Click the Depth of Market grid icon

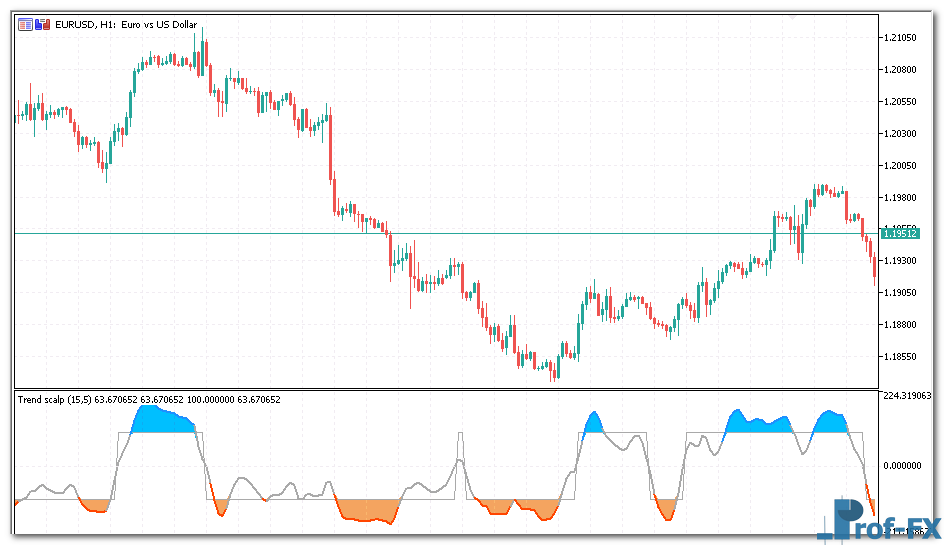[x=25, y=25]
